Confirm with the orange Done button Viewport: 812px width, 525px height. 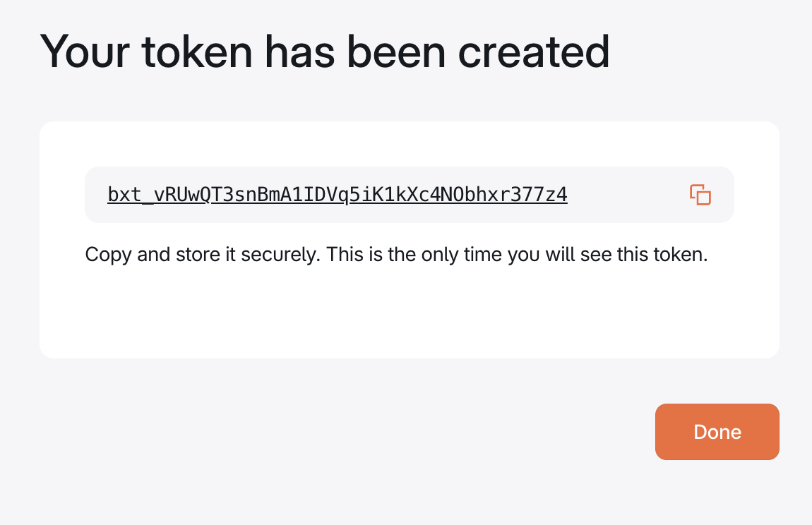[x=717, y=432]
